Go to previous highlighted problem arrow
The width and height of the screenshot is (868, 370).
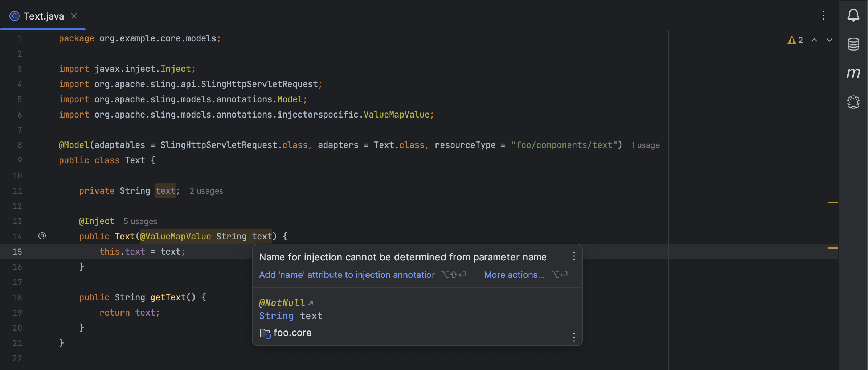click(814, 40)
